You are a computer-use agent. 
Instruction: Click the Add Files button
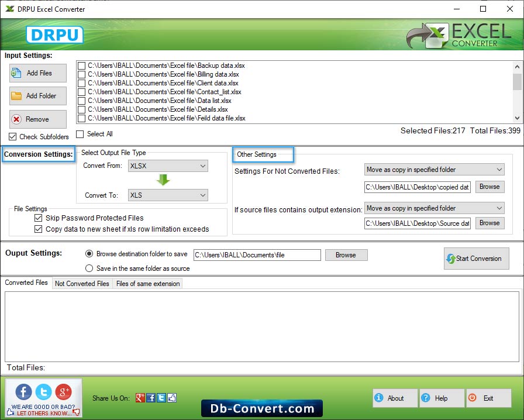click(x=38, y=73)
